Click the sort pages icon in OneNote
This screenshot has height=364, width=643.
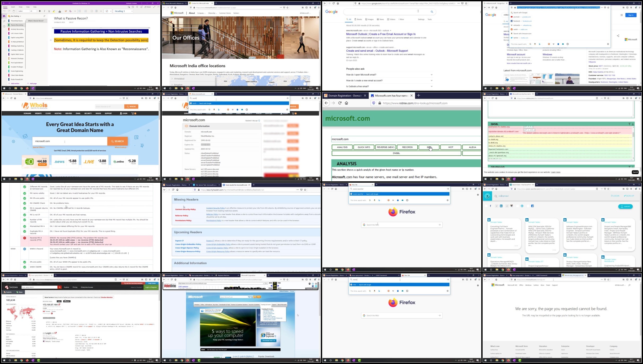point(44,16)
